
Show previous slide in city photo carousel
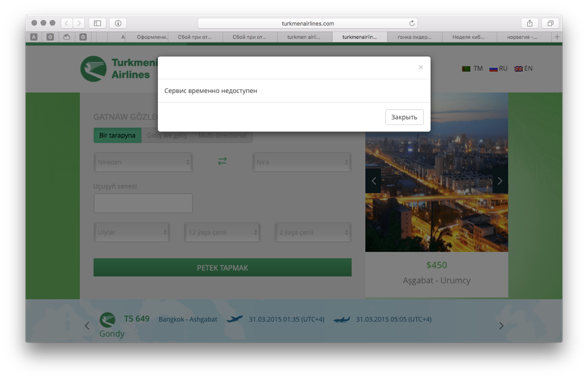(374, 181)
